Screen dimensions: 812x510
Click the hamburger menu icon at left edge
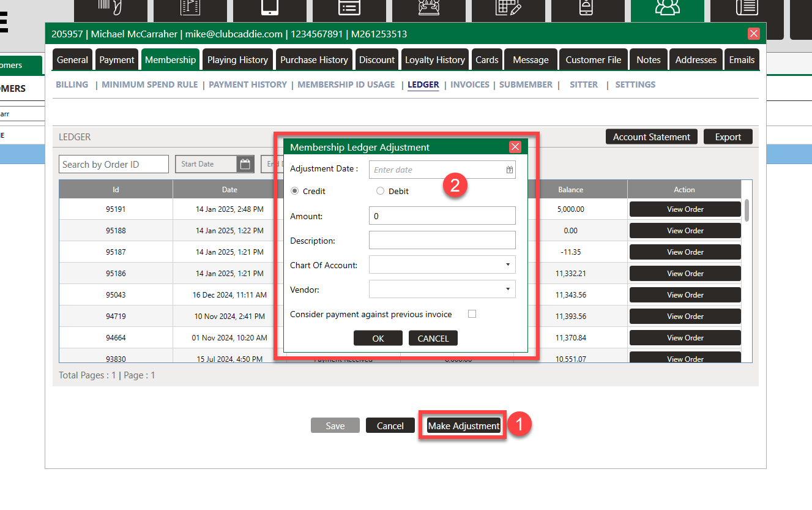coord(4,23)
